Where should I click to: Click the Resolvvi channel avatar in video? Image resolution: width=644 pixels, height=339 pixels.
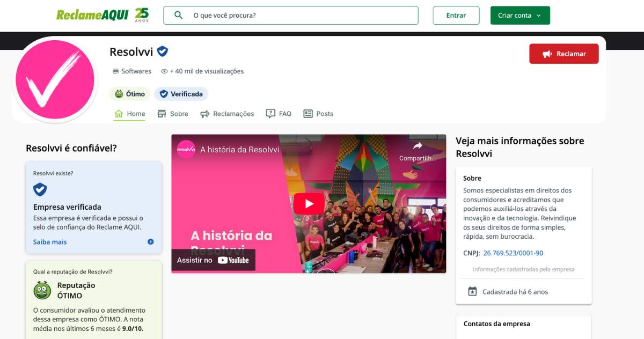pos(186,150)
